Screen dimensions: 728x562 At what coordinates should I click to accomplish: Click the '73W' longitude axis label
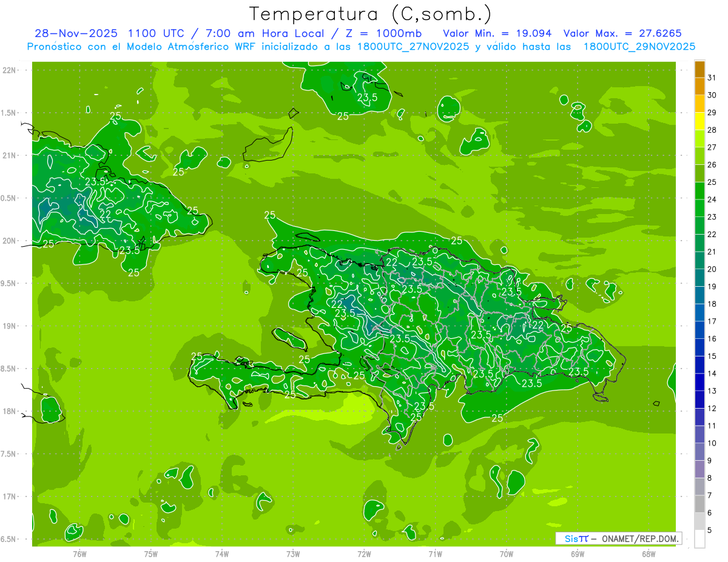(x=293, y=554)
